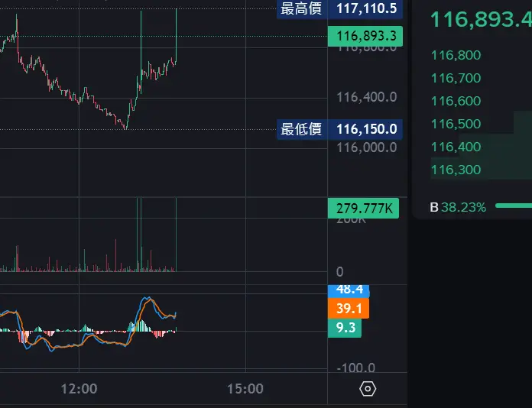This screenshot has height=408, width=532.
Task: Pick the 116,800 order book price
Action: point(456,55)
